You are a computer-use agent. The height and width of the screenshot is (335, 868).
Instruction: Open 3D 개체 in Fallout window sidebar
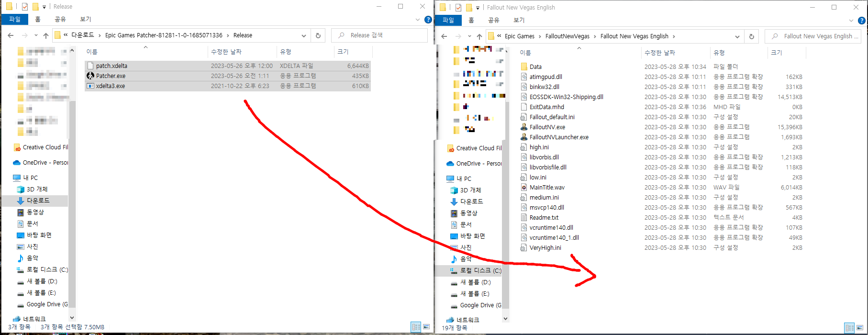tap(467, 190)
